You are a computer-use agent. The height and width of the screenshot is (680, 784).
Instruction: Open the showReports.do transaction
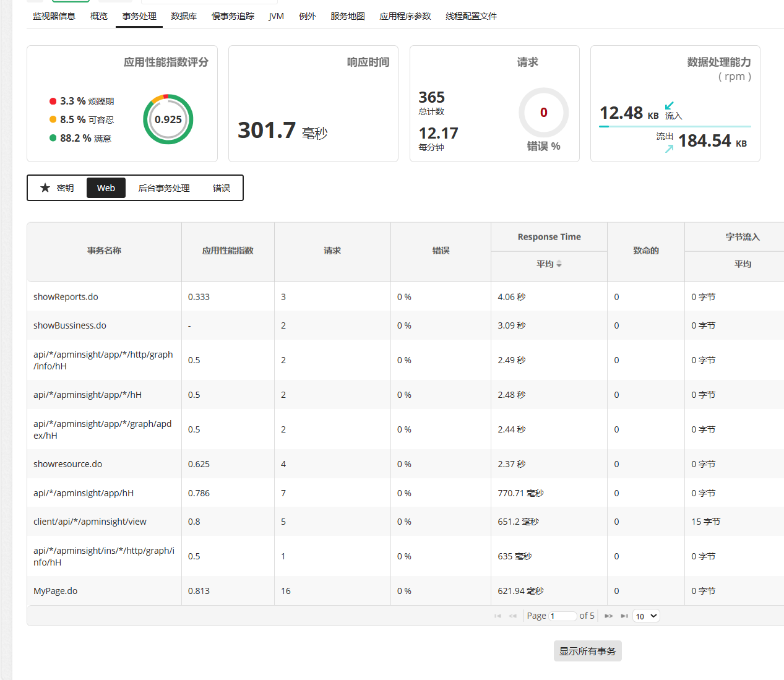(x=66, y=297)
